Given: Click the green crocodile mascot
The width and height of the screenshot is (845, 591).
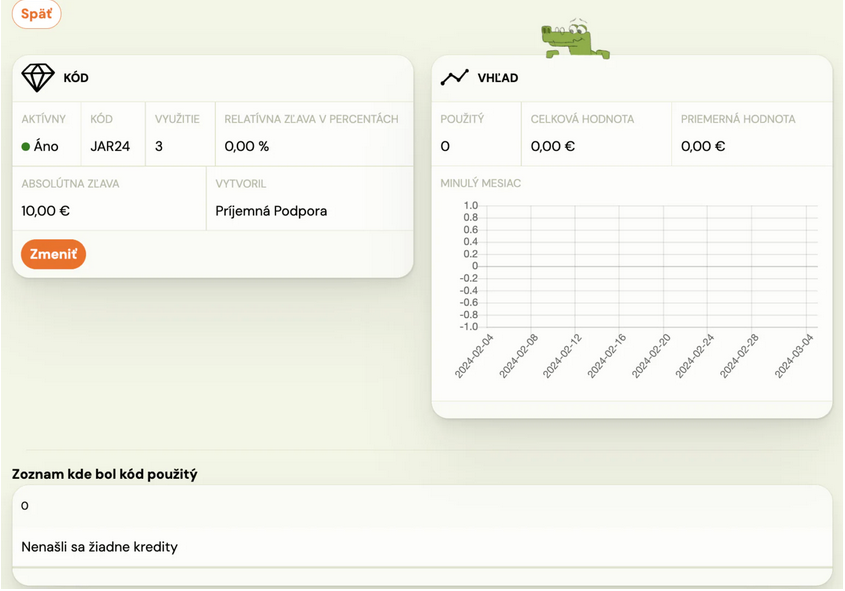Looking at the screenshot, I should coord(575,39).
